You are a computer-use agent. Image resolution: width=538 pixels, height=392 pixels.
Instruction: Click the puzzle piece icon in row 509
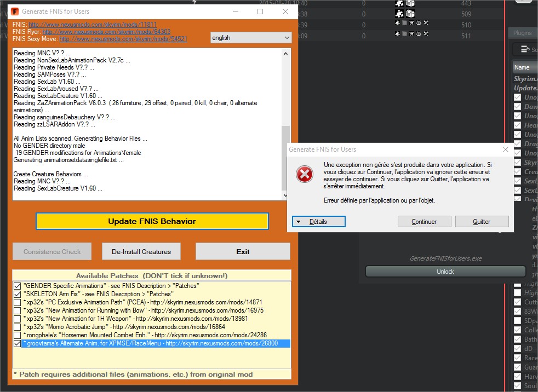[x=400, y=14]
